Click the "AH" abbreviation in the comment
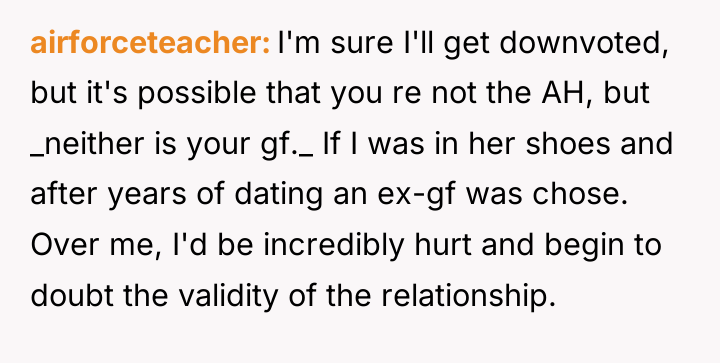This screenshot has width=720, height=363. pos(569,93)
